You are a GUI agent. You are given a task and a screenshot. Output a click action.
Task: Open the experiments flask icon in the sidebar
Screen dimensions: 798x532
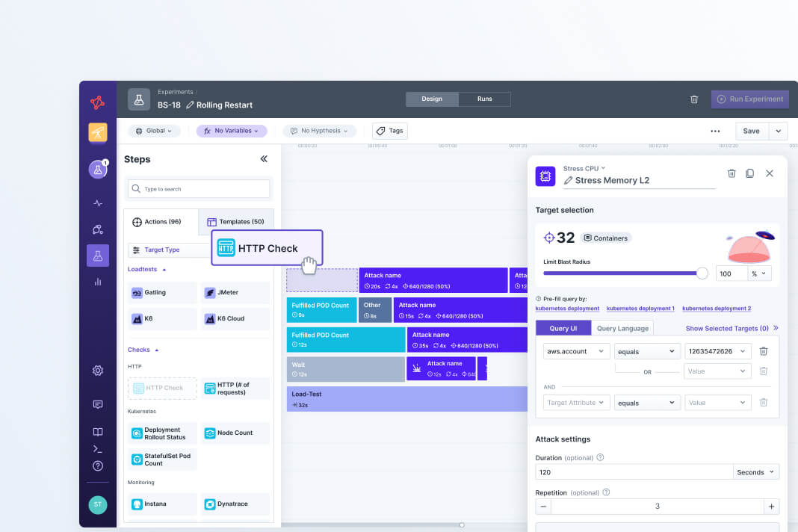(x=98, y=256)
